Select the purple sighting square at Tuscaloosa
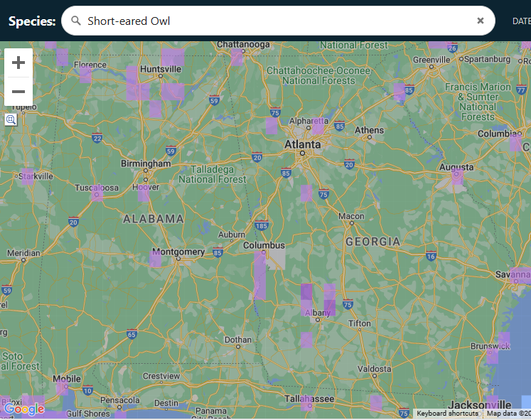 click(x=97, y=193)
